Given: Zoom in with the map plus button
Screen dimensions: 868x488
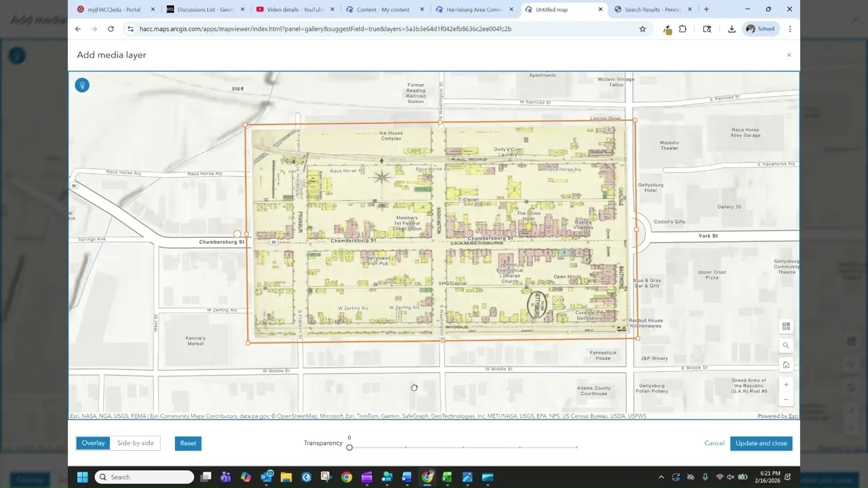Looking at the screenshot, I should pyautogui.click(x=786, y=384).
